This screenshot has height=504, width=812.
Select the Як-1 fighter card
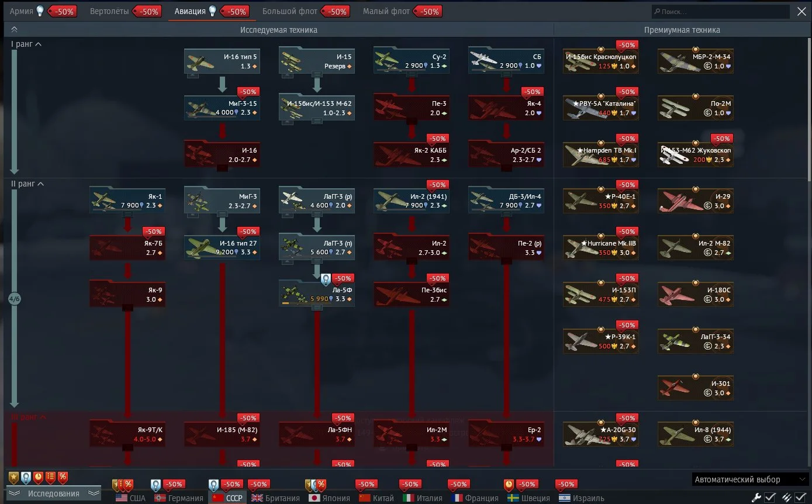coord(127,201)
